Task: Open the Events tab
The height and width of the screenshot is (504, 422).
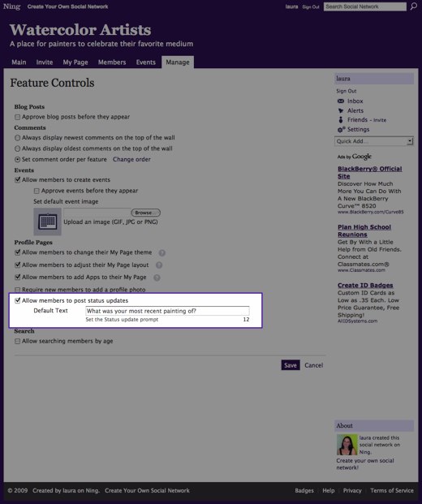Action: pyautogui.click(x=145, y=62)
